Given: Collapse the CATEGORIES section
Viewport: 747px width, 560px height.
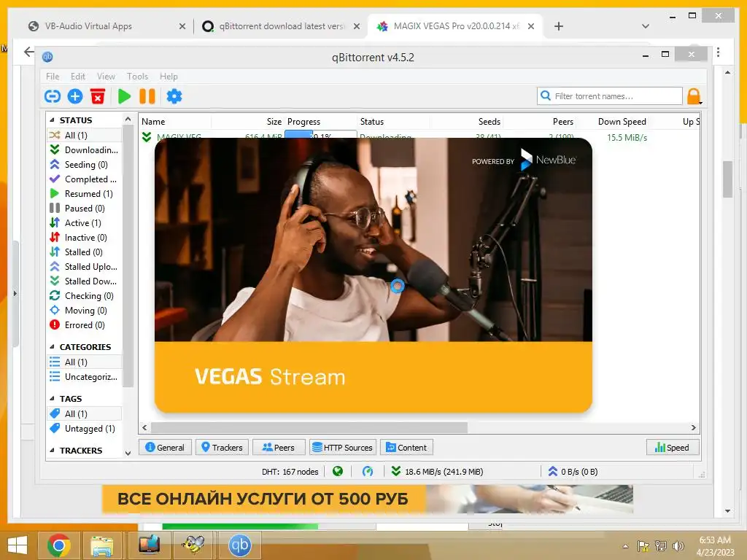Looking at the screenshot, I should click(52, 346).
